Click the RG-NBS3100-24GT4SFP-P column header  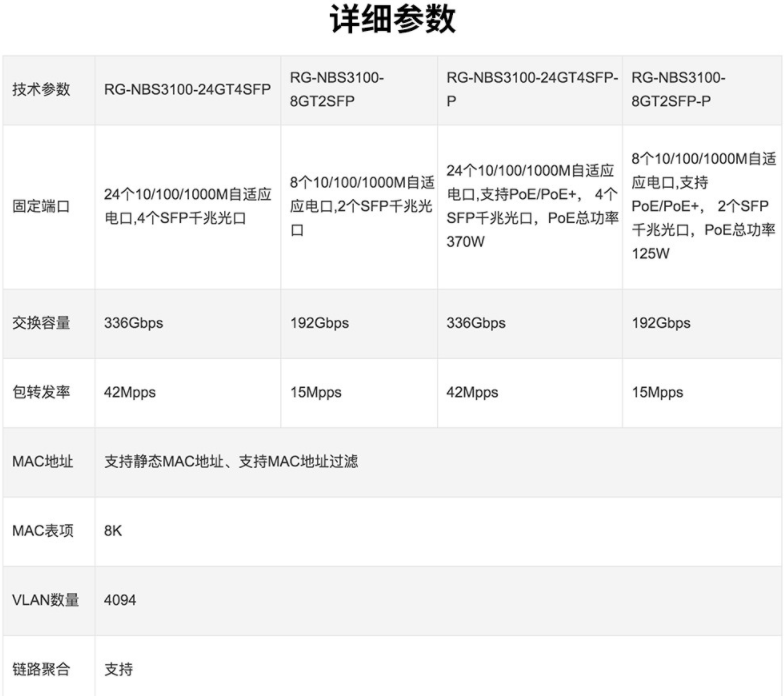point(532,90)
